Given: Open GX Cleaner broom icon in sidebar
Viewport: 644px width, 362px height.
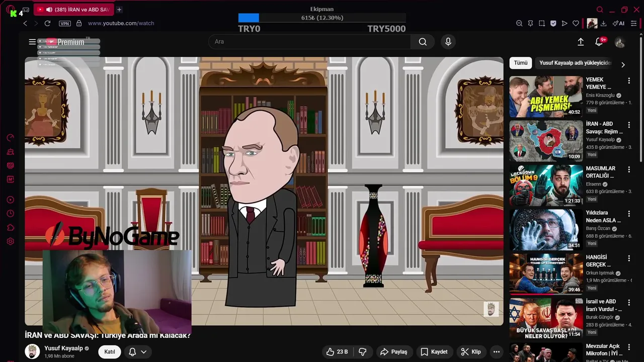Looking at the screenshot, I should (x=10, y=152).
